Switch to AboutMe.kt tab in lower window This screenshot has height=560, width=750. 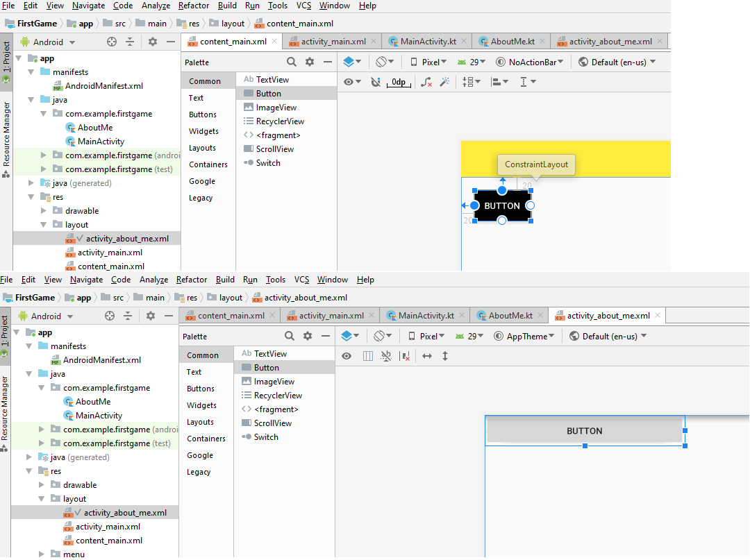coord(510,315)
